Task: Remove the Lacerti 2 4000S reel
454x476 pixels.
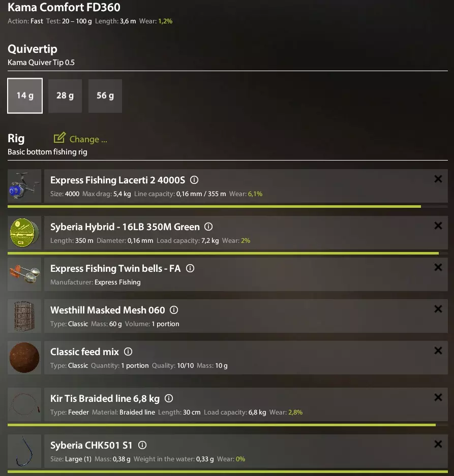Action: [x=438, y=179]
